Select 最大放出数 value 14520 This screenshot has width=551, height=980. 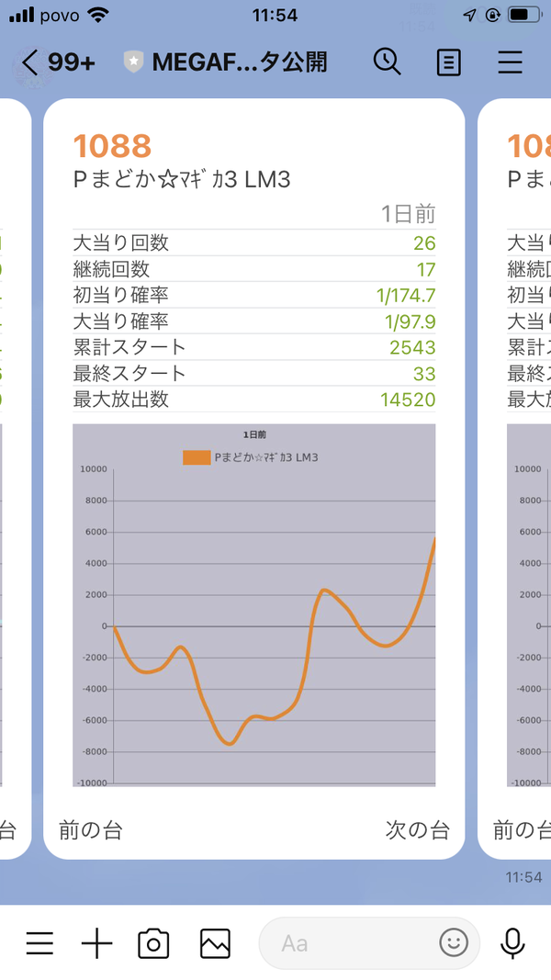pos(408,400)
